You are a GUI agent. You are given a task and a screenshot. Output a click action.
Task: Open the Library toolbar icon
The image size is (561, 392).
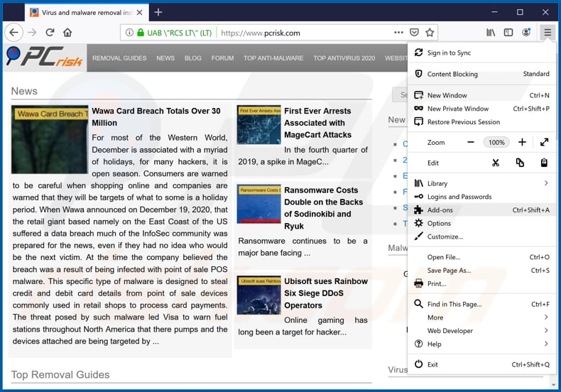coord(491,33)
